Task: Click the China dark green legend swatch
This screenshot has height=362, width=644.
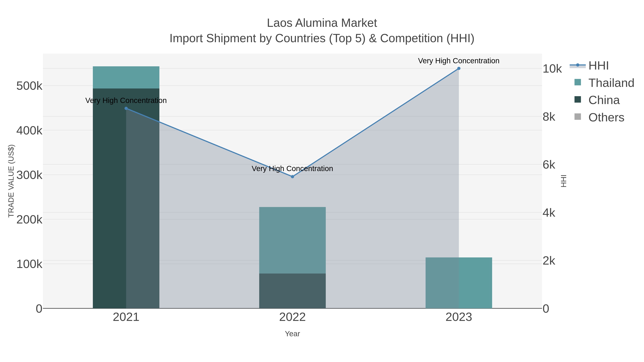Action: (578, 99)
